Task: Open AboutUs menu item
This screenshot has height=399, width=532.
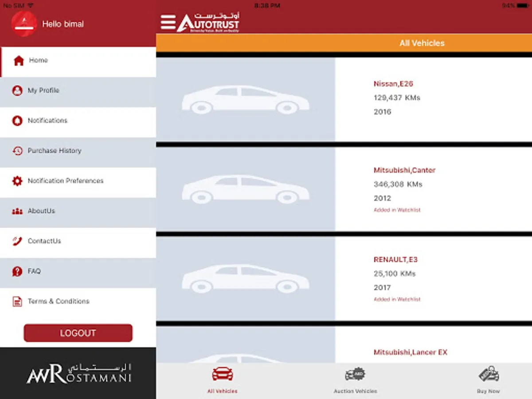Action: pyautogui.click(x=78, y=212)
